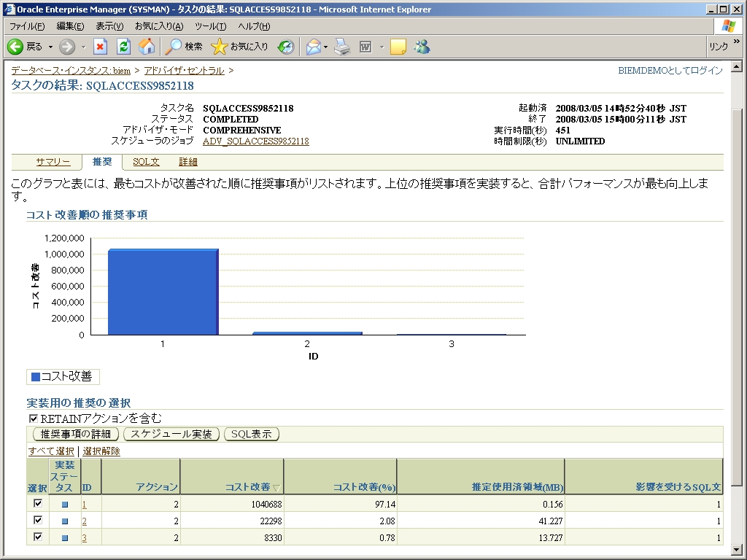Switch to the 詳細 tab
The image size is (747, 560).
pyautogui.click(x=188, y=162)
